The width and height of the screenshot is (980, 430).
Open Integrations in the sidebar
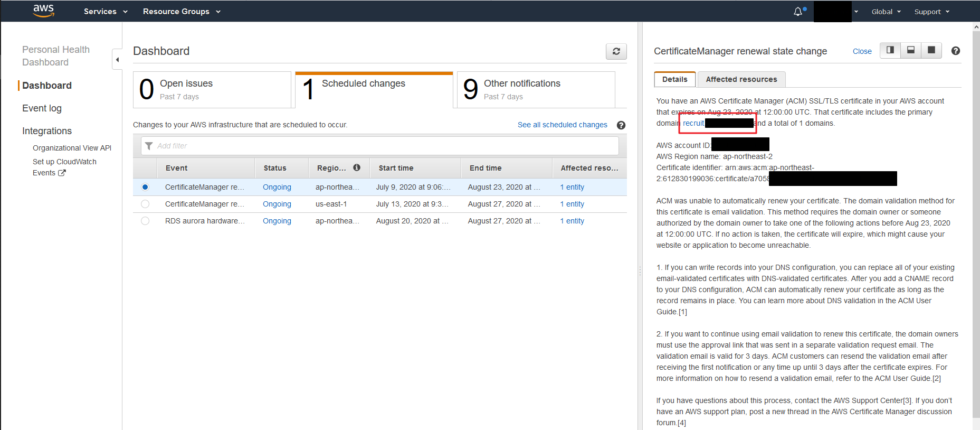pos(47,131)
